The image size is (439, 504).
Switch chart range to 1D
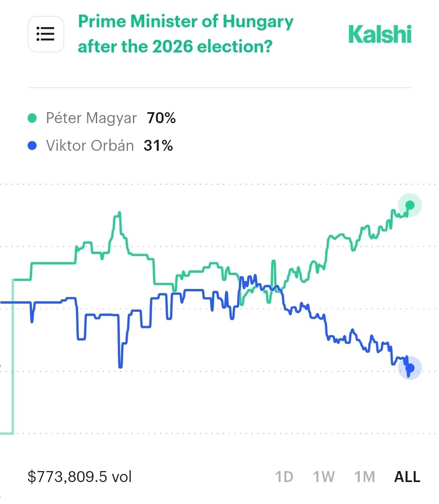pyautogui.click(x=284, y=477)
